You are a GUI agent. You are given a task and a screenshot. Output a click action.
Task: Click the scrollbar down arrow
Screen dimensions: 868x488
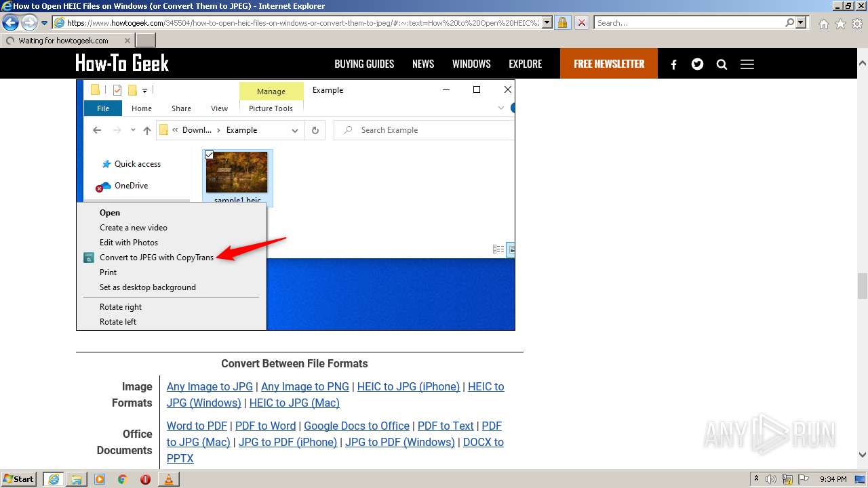pyautogui.click(x=863, y=455)
